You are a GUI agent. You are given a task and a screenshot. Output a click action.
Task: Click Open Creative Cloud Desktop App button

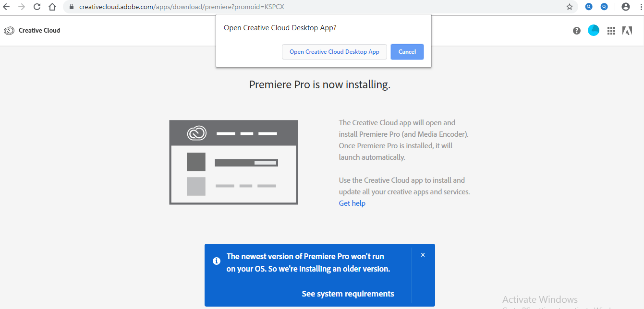[334, 52]
